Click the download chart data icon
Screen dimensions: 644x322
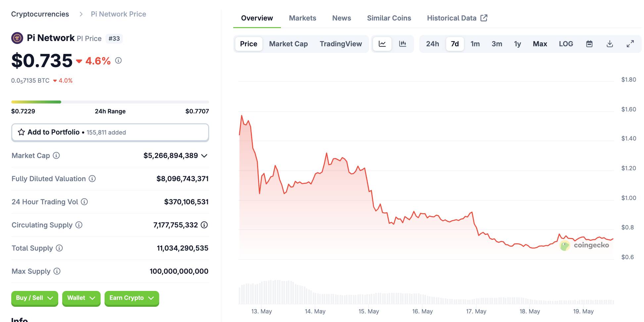pos(610,44)
